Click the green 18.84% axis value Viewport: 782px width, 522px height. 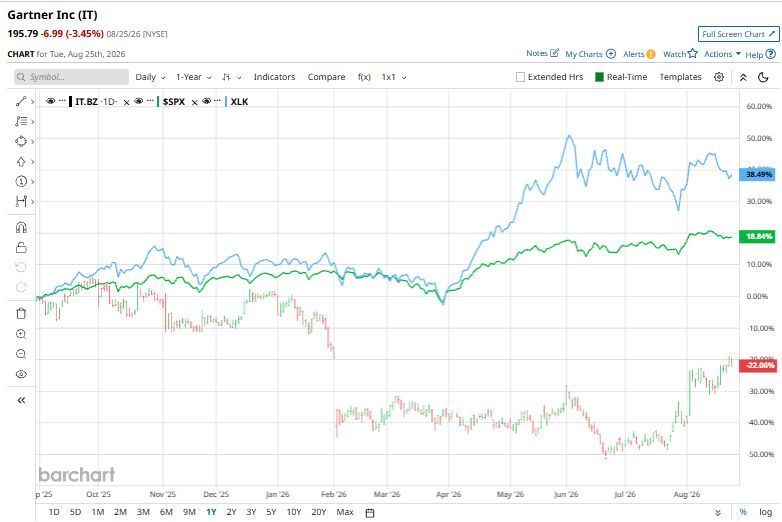click(757, 236)
